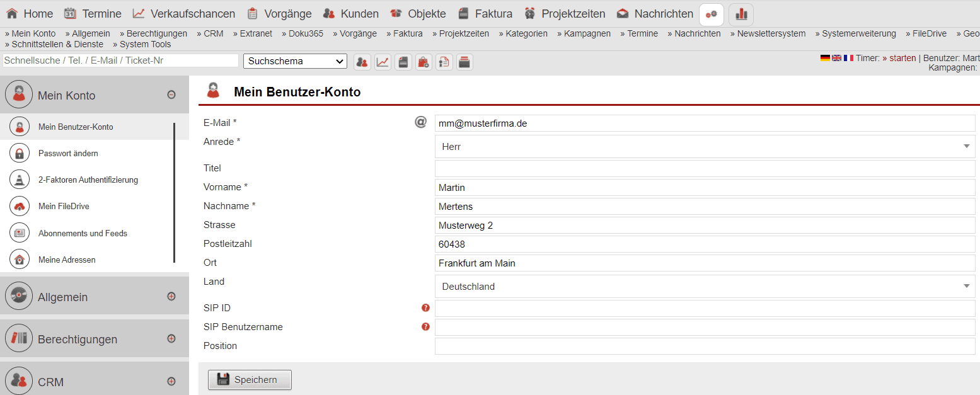Screen dimensions: 980x395
Task: Click the customers quick-access toolbar icon
Action: pos(362,62)
